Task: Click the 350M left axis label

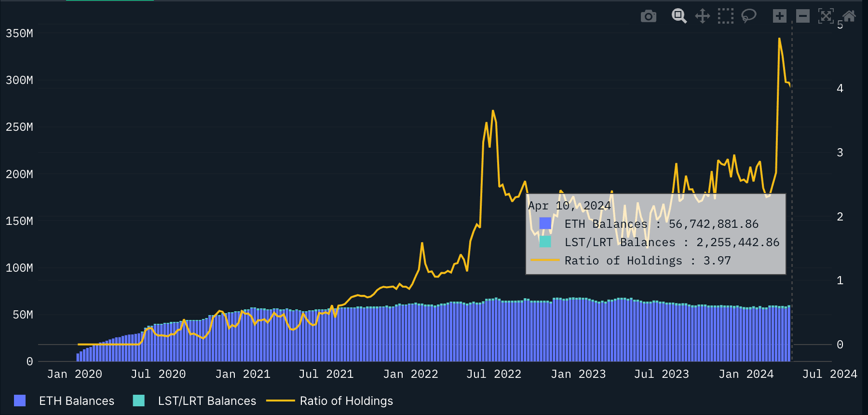Action: [x=19, y=33]
